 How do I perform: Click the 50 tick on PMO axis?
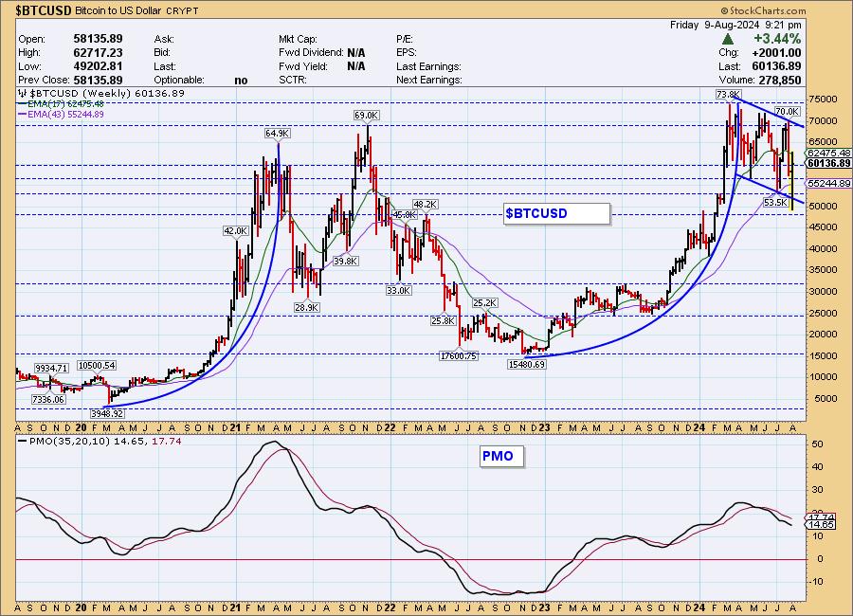point(817,444)
